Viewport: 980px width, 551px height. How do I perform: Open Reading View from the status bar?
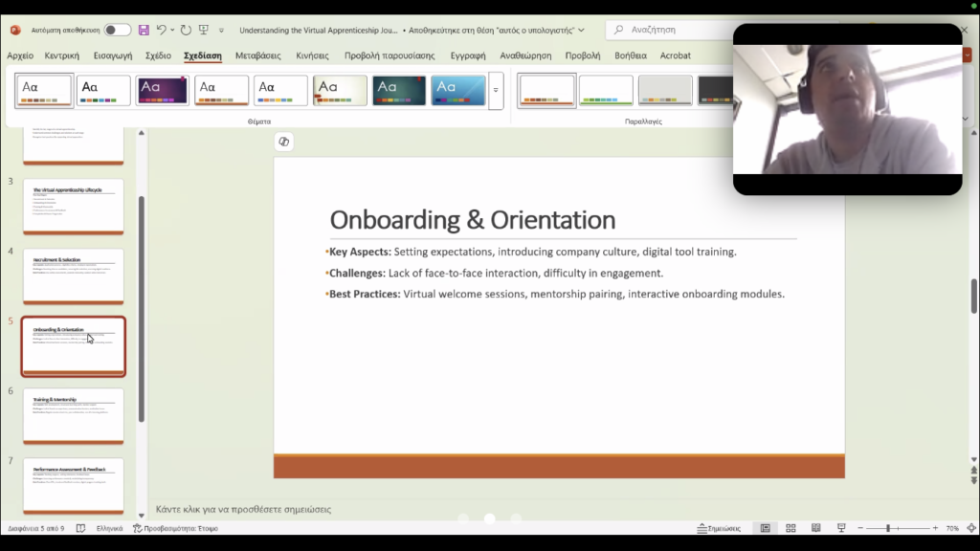pos(815,528)
